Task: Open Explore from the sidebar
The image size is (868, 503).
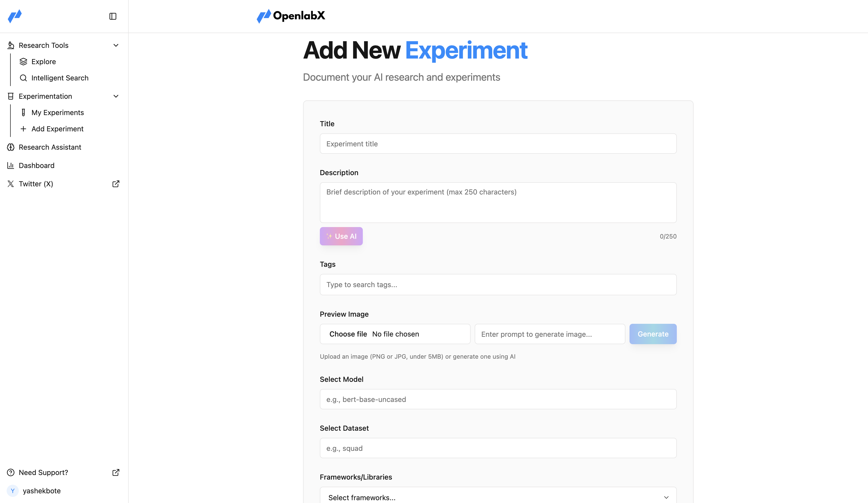Action: point(43,62)
